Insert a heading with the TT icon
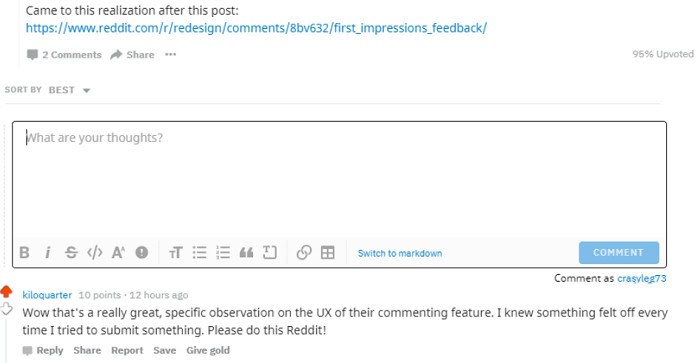This screenshot has width=700, height=363. coord(175,253)
